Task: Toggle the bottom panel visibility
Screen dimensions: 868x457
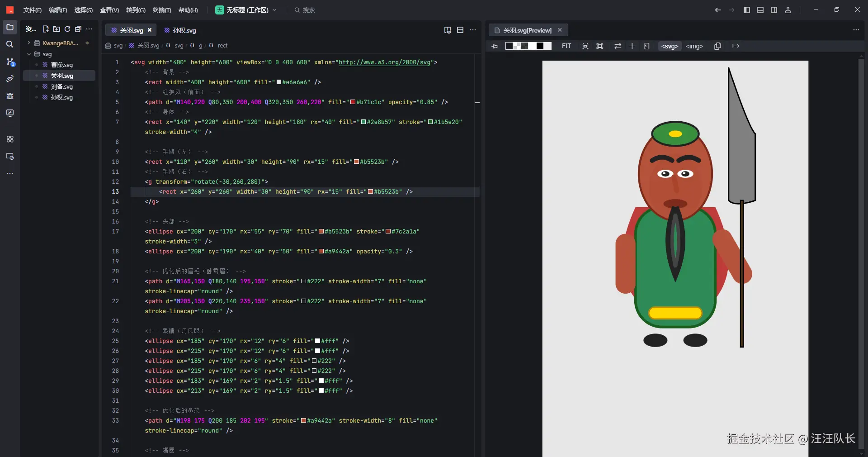Action: coord(760,10)
